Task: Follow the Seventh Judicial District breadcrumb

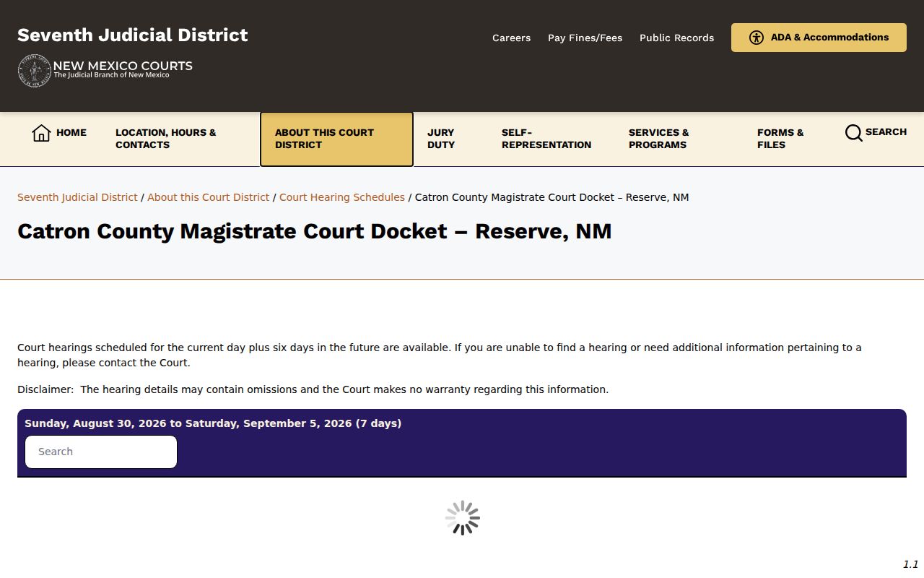Action: coord(77,197)
